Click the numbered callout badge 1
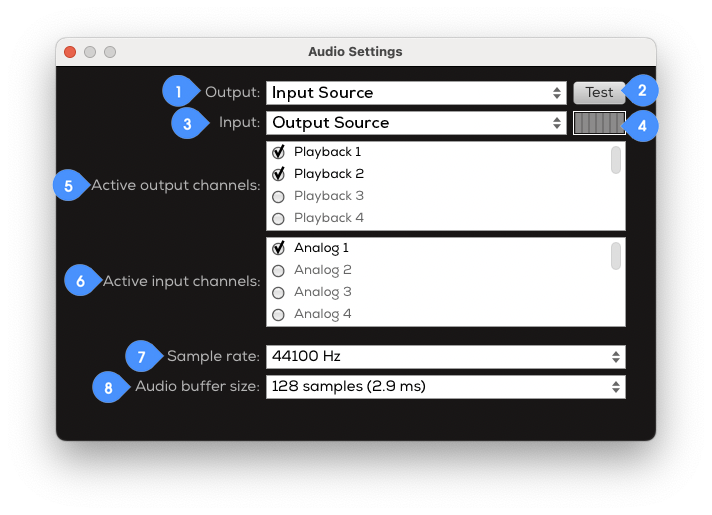 pyautogui.click(x=178, y=92)
